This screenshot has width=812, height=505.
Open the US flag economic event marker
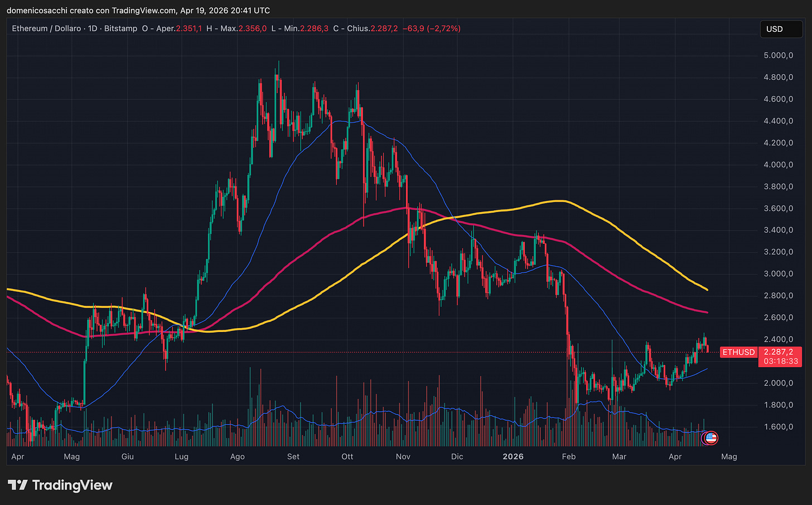click(710, 438)
